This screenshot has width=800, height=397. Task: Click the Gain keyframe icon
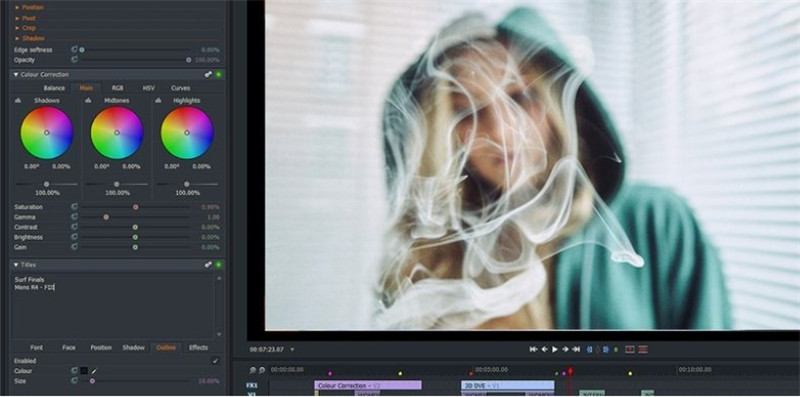74,247
